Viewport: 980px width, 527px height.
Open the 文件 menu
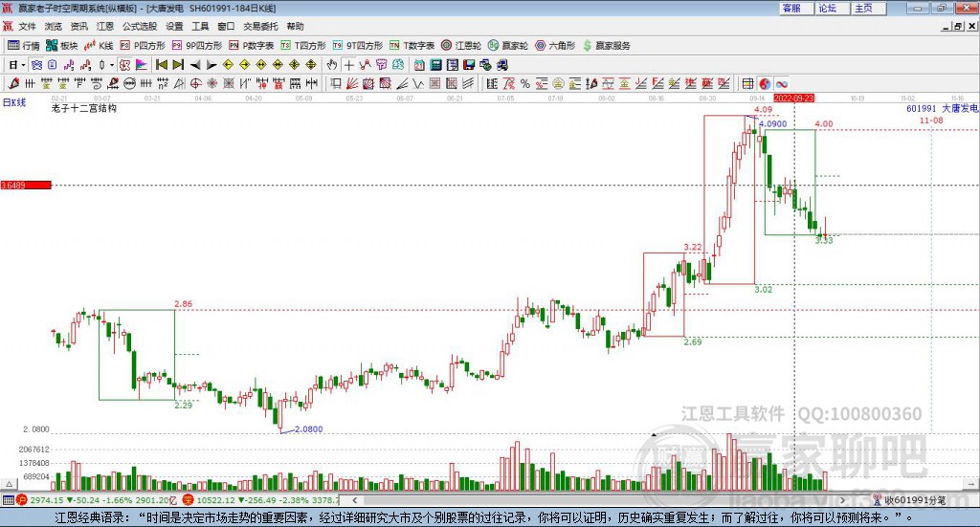[27, 26]
